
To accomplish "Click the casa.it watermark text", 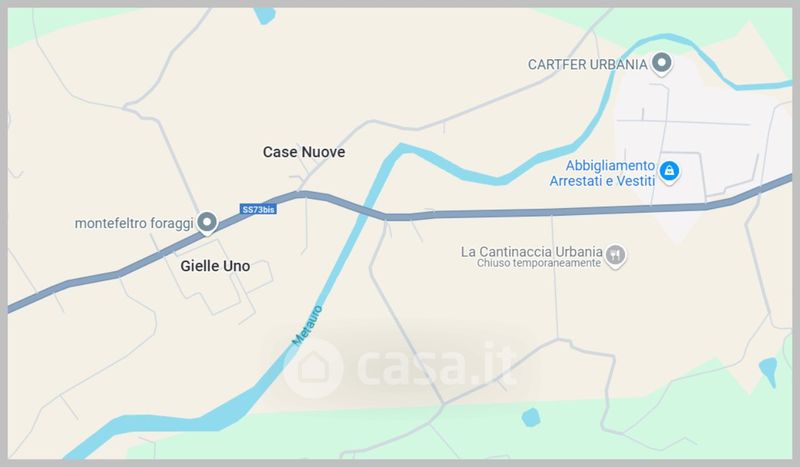I will [437, 365].
